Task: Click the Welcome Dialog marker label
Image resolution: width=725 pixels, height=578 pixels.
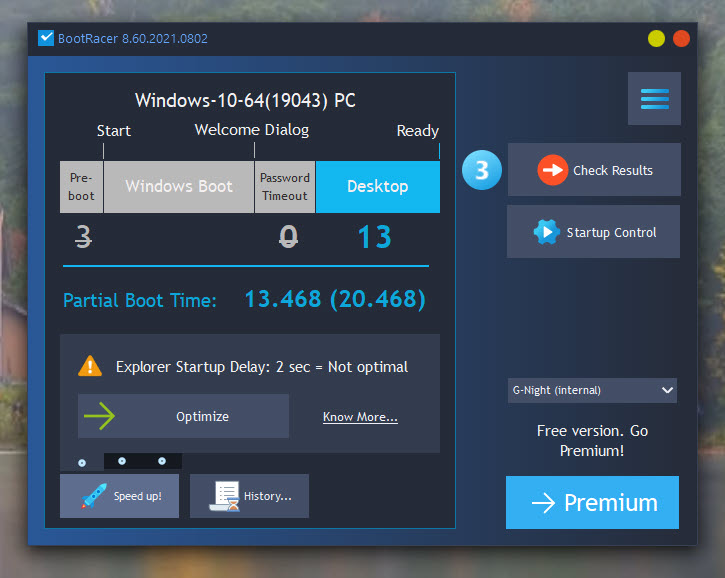Action: pyautogui.click(x=252, y=130)
